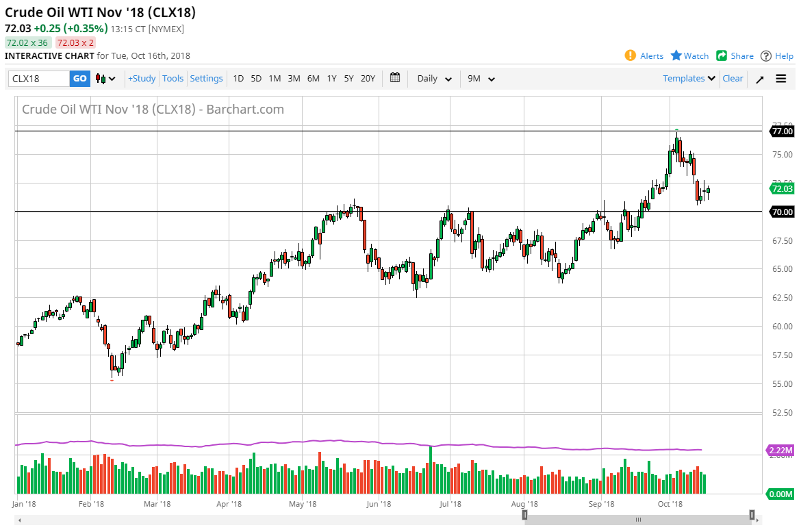Select the CLX18 symbol input field
This screenshot has width=801, height=532.
pyautogui.click(x=38, y=78)
